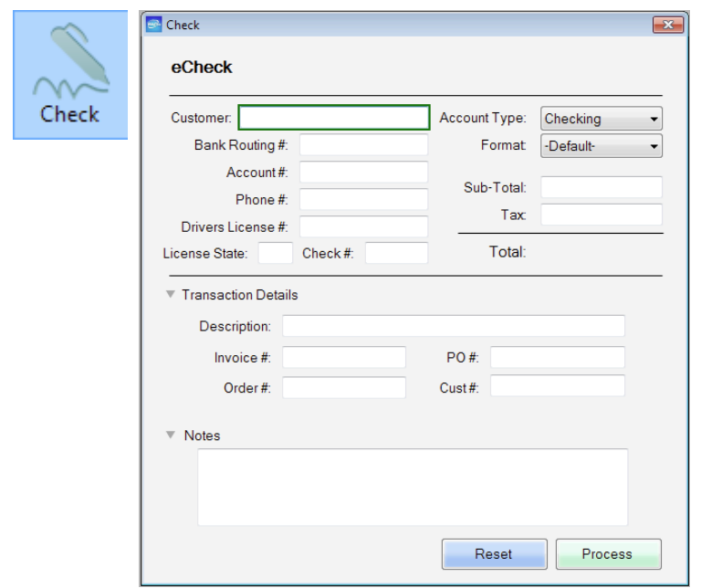Click the Drivers License # field
Viewport: 701px width, 588px height.
pyautogui.click(x=363, y=226)
